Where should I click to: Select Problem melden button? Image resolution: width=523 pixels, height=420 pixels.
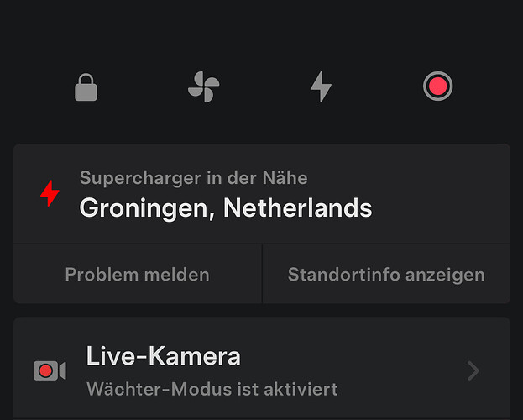point(138,274)
